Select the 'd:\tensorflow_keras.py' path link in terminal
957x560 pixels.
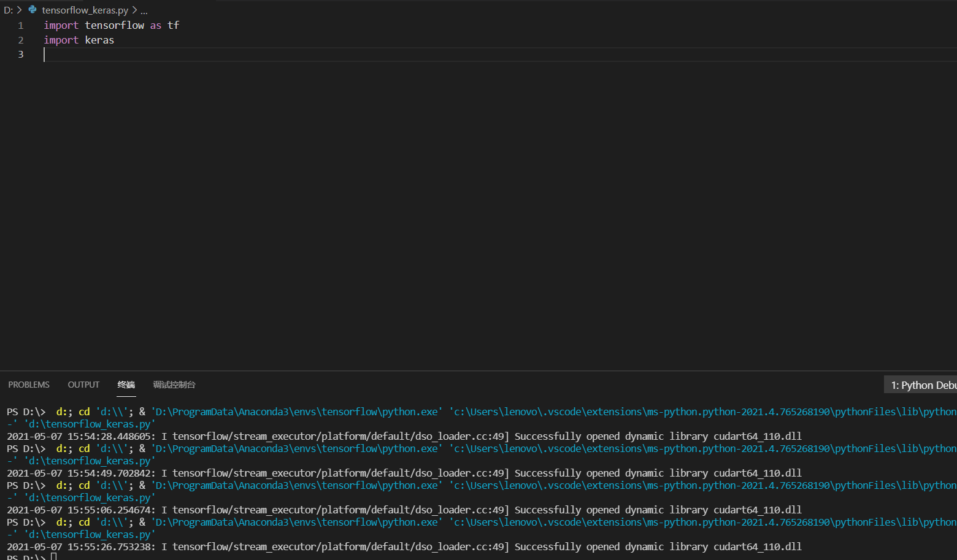(90, 424)
